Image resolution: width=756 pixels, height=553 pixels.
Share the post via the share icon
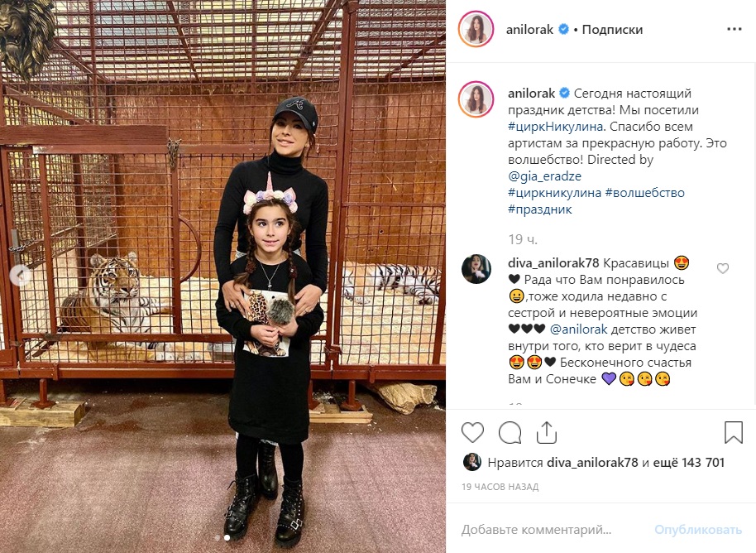[x=546, y=432]
